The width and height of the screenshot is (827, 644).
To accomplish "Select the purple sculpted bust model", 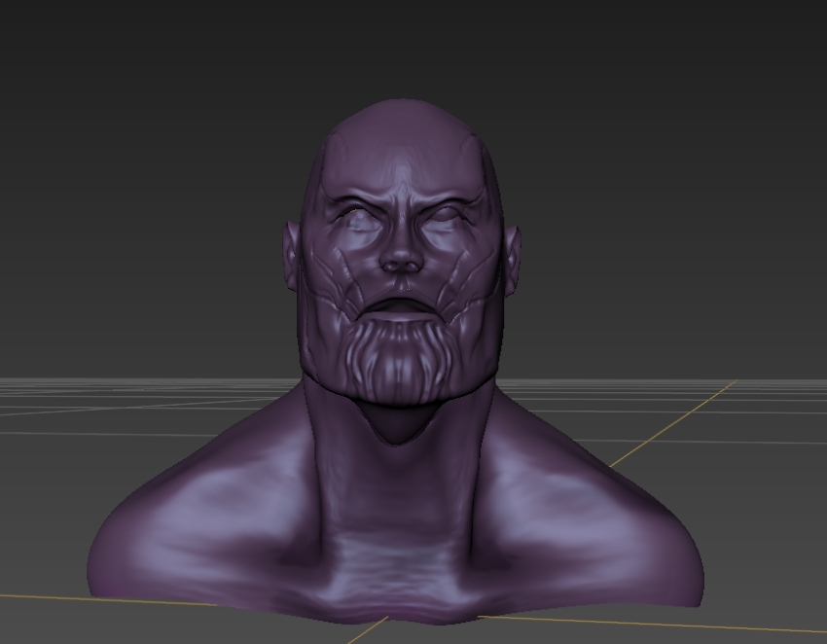I will pyautogui.click(x=396, y=362).
